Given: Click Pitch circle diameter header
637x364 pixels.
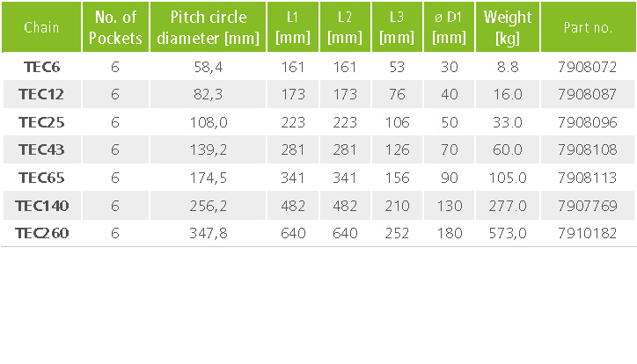Looking at the screenshot, I should click(x=208, y=27).
